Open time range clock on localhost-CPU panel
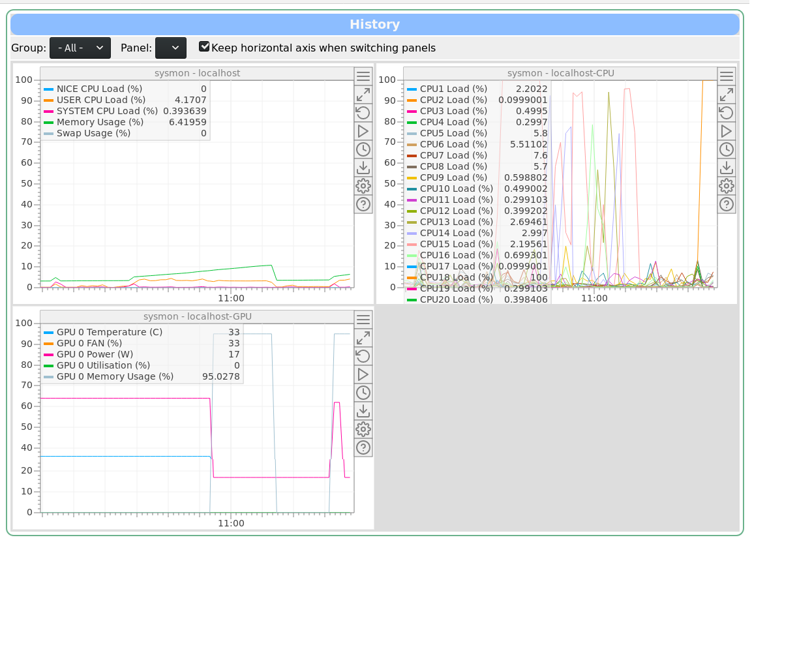 click(726, 149)
